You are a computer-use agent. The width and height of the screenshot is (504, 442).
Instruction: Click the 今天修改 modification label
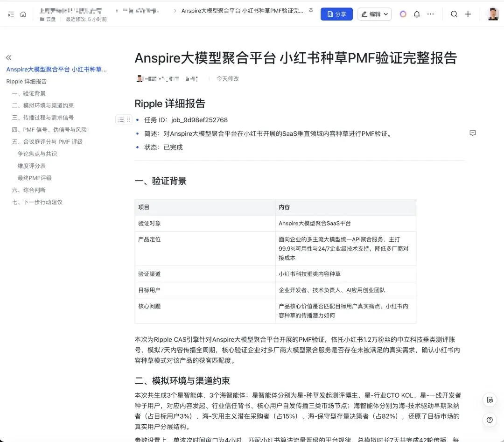pyautogui.click(x=228, y=79)
